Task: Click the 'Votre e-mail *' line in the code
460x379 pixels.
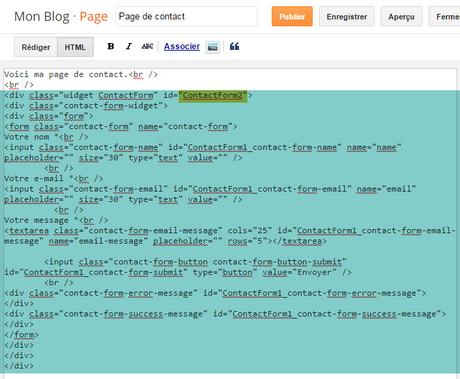Action: point(53,178)
